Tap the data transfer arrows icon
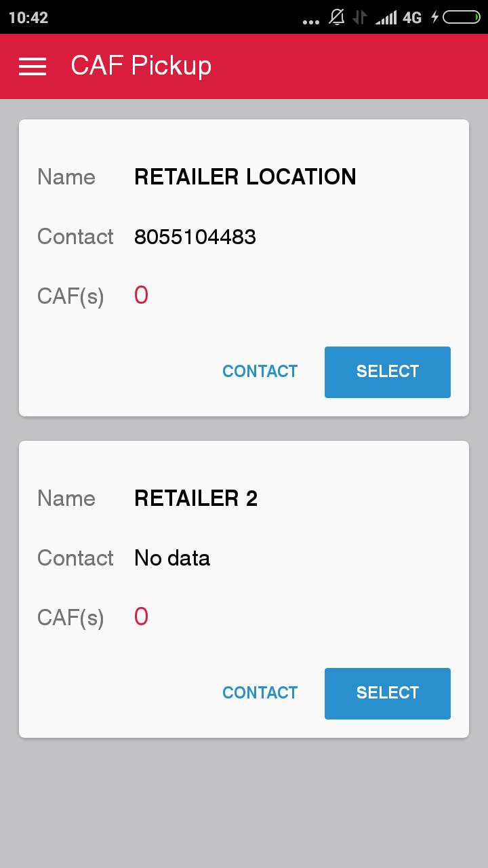 [x=359, y=17]
